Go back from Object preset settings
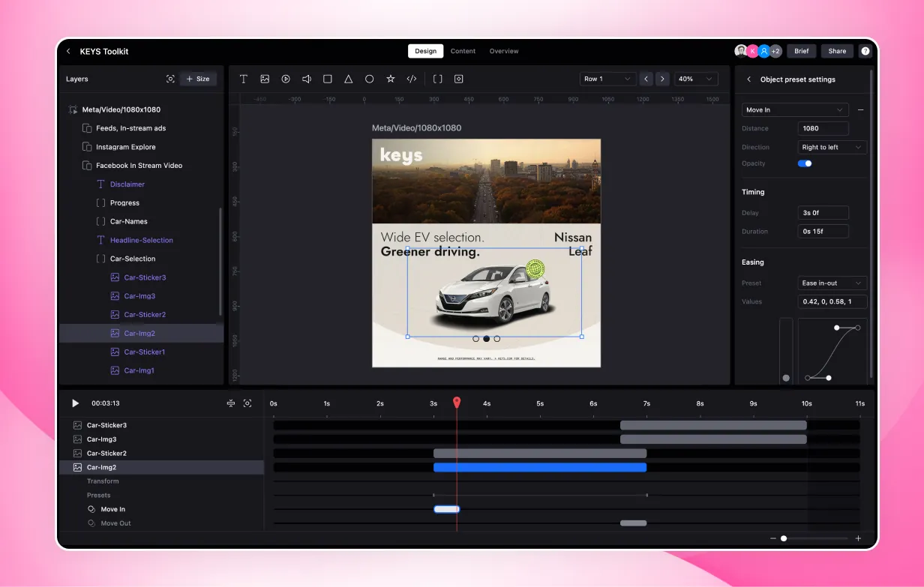The height and width of the screenshot is (587, 924). [748, 79]
